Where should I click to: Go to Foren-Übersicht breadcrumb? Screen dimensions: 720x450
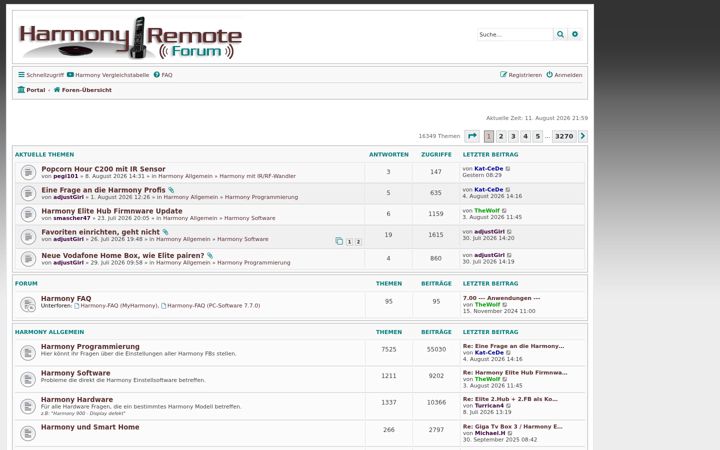[x=83, y=90]
